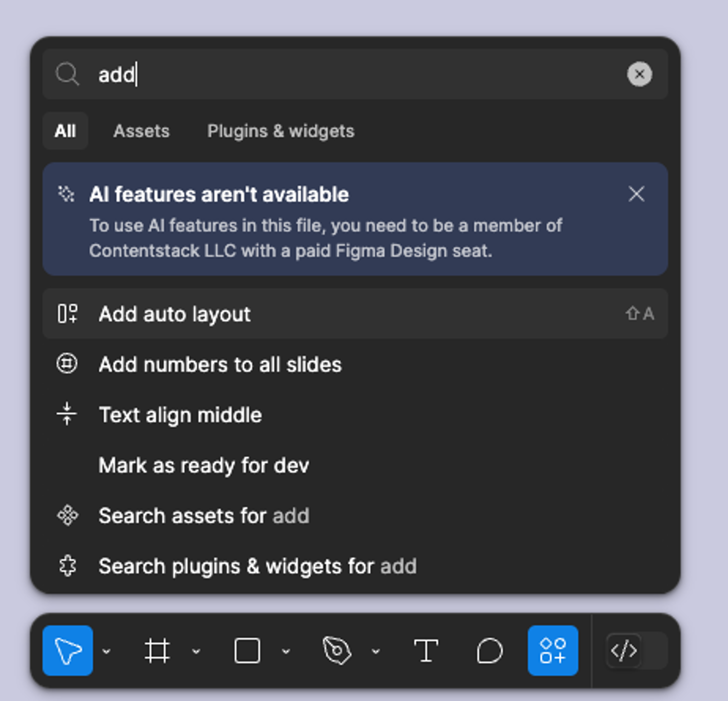Click 'AI features aren't available' heading

(219, 194)
